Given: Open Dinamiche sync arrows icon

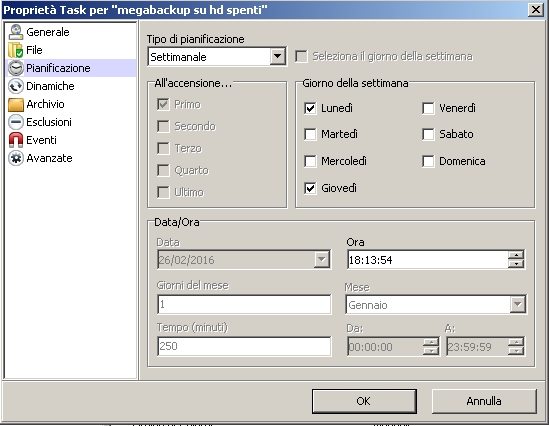Looking at the screenshot, I should [x=16, y=86].
